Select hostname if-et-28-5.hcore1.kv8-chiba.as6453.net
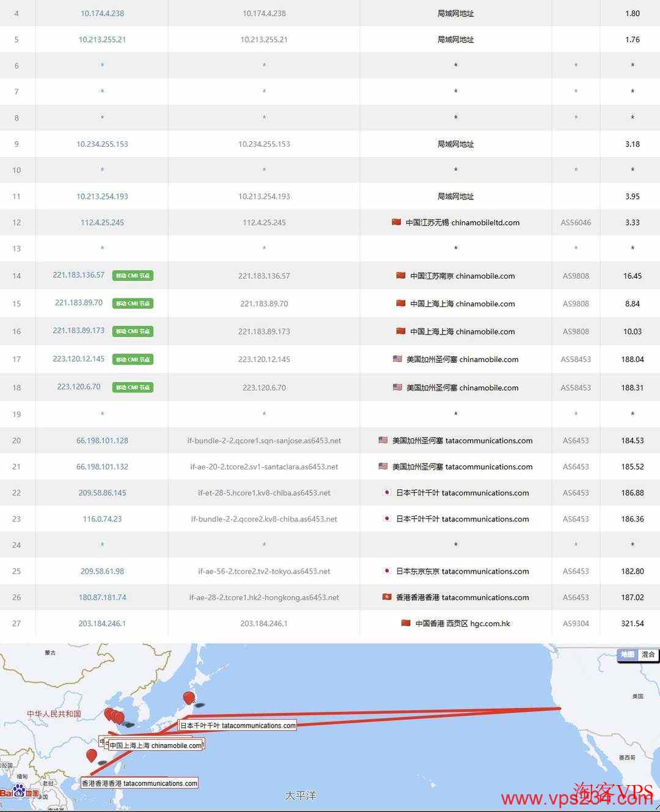Screen dimensions: 660x812 click(x=264, y=493)
